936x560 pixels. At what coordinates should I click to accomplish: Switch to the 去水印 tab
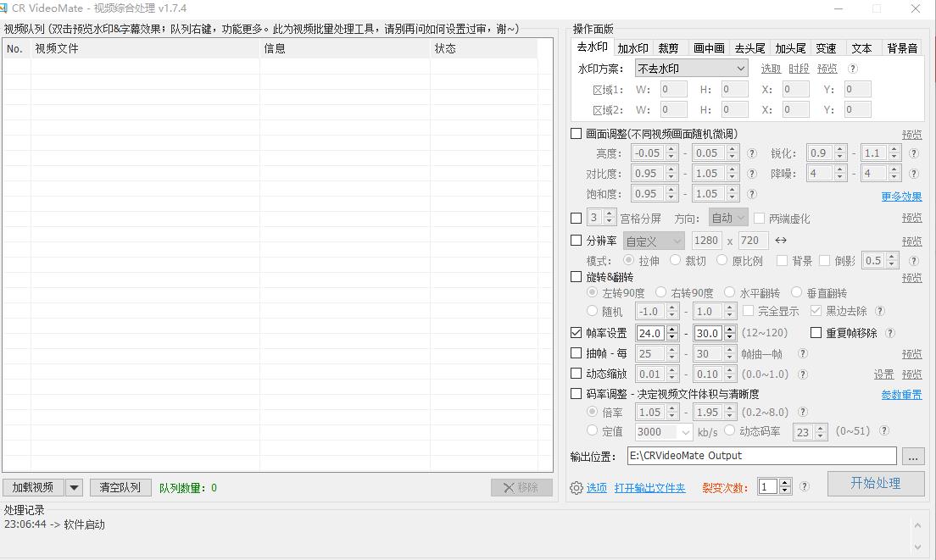click(592, 47)
